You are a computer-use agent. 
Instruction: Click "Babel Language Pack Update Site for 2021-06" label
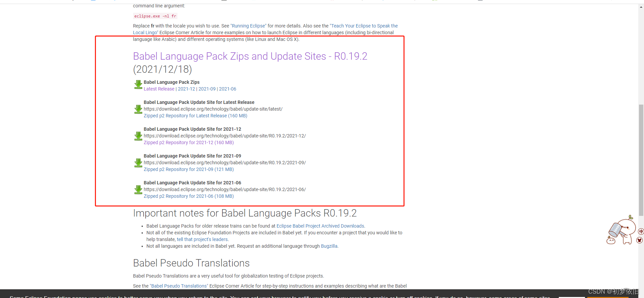point(193,183)
